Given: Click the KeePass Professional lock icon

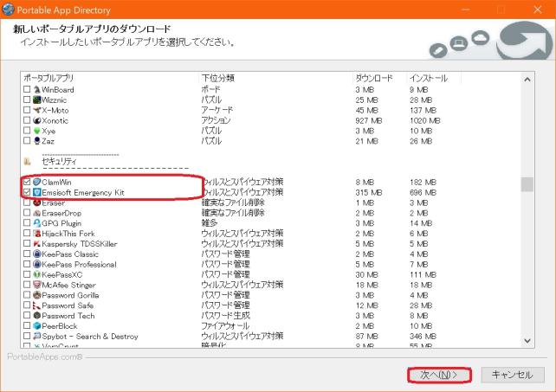Looking at the screenshot, I should pos(37,264).
